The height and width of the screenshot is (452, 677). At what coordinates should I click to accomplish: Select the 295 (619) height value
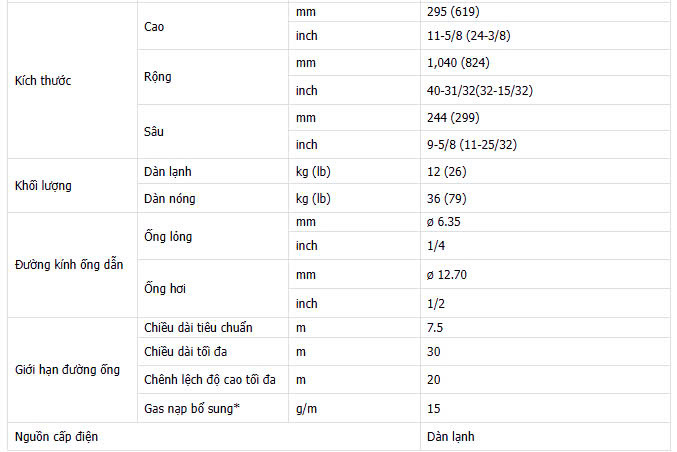[453, 12]
